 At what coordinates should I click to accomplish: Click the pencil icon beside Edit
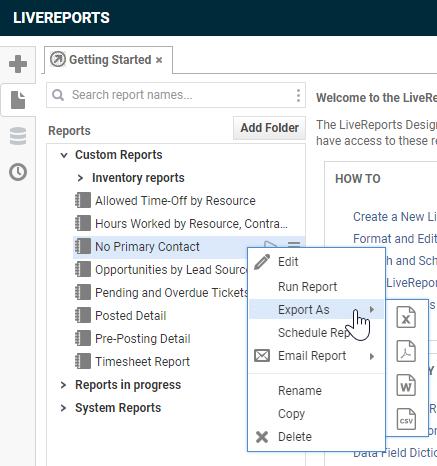click(262, 262)
